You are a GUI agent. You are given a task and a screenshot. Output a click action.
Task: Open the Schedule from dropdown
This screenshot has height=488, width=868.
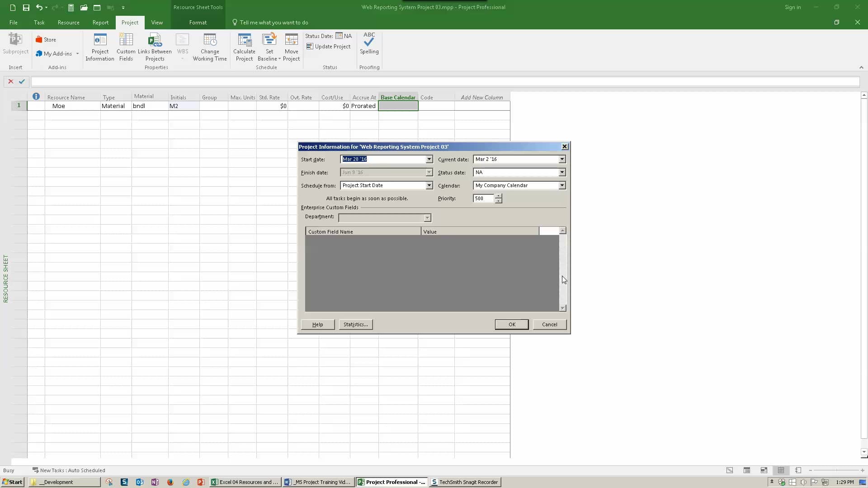pyautogui.click(x=428, y=185)
